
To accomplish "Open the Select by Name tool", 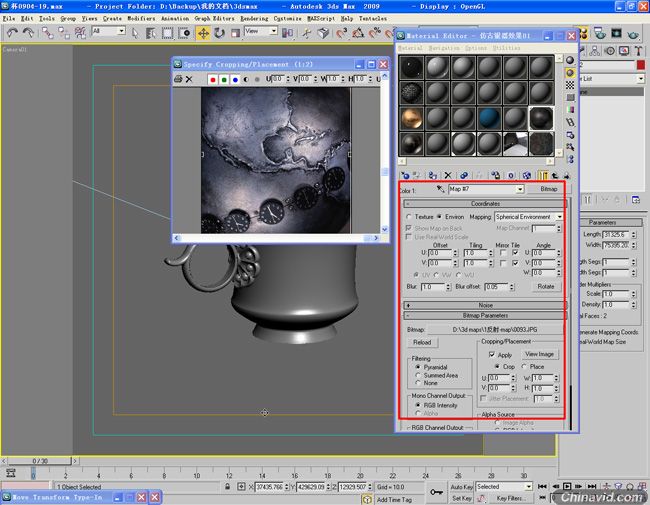I will pyautogui.click(x=151, y=33).
